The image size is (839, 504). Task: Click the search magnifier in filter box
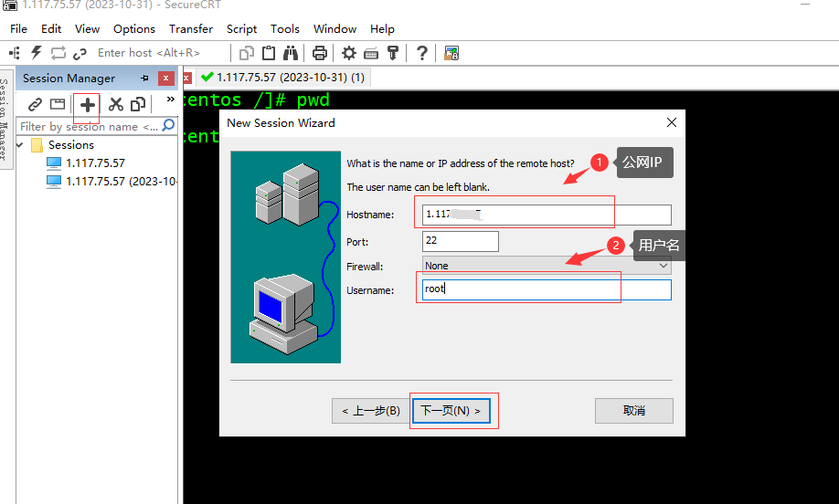point(168,126)
